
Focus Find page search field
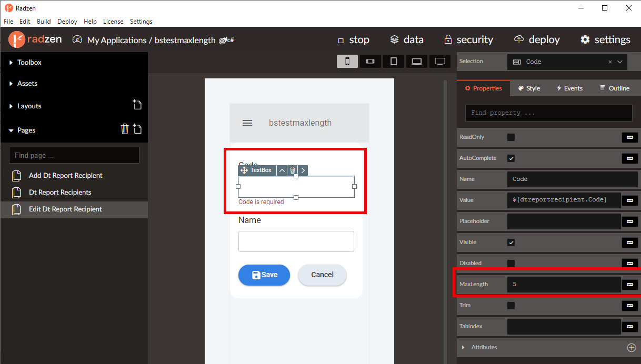pyautogui.click(x=74, y=155)
